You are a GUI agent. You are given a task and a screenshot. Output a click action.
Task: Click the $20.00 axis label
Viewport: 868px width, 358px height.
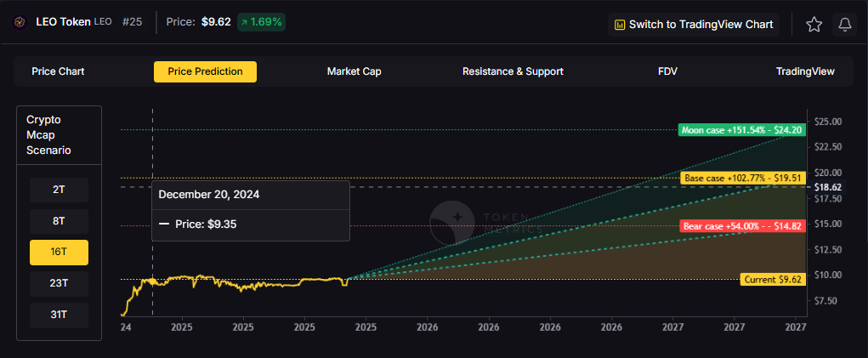pos(828,172)
